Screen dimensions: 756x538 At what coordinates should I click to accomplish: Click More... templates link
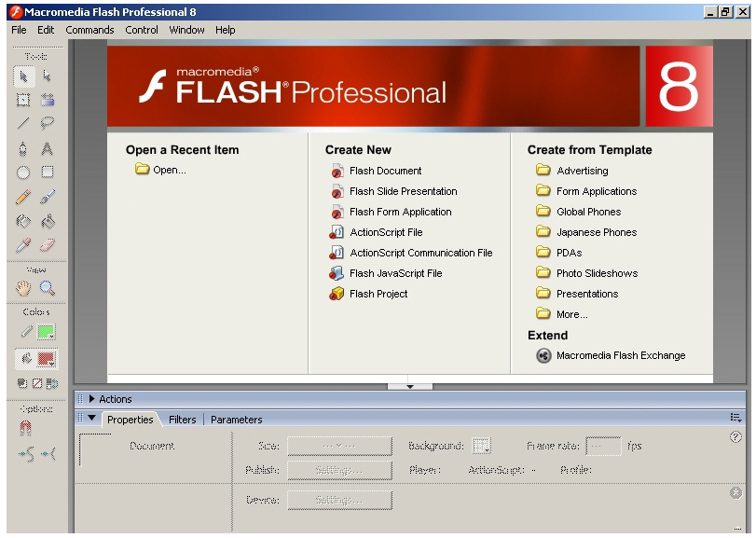[x=562, y=314]
